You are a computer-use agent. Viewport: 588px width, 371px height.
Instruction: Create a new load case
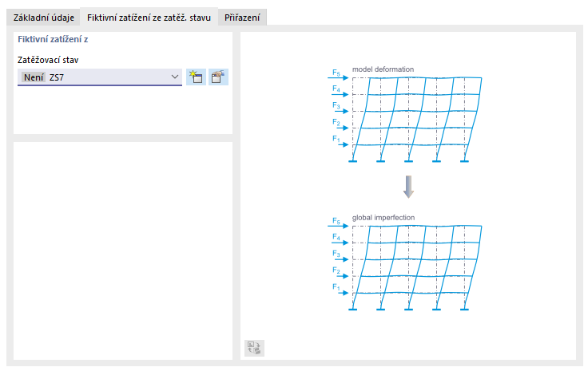click(196, 77)
